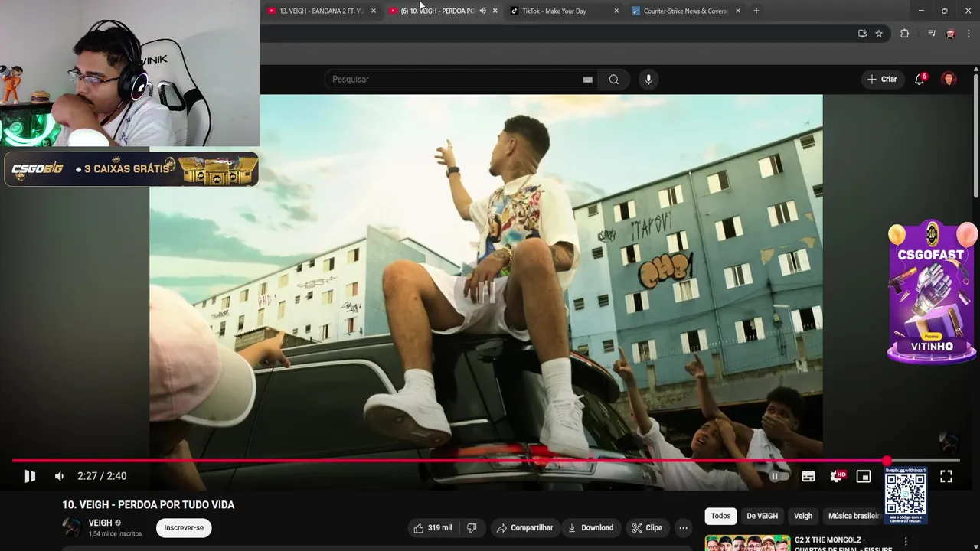Viewport: 980px width, 551px height.
Task: Open the G2 X THE MONGOLZ video title
Action: point(843,544)
